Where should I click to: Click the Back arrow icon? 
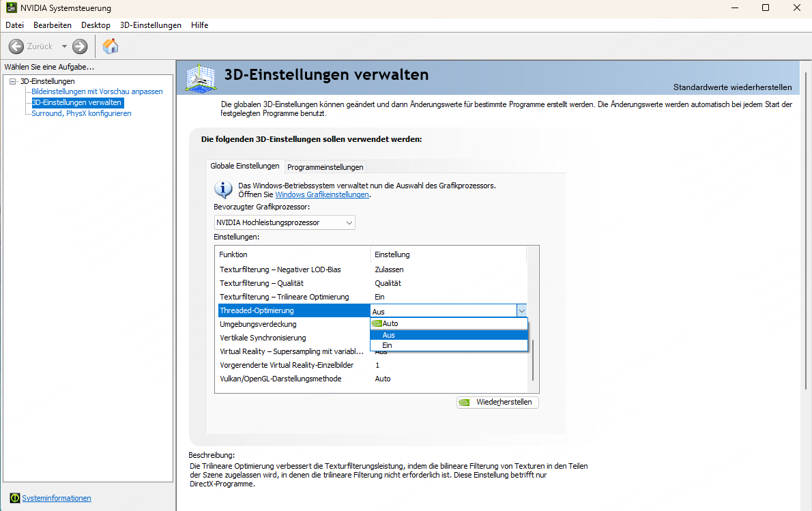coord(16,46)
